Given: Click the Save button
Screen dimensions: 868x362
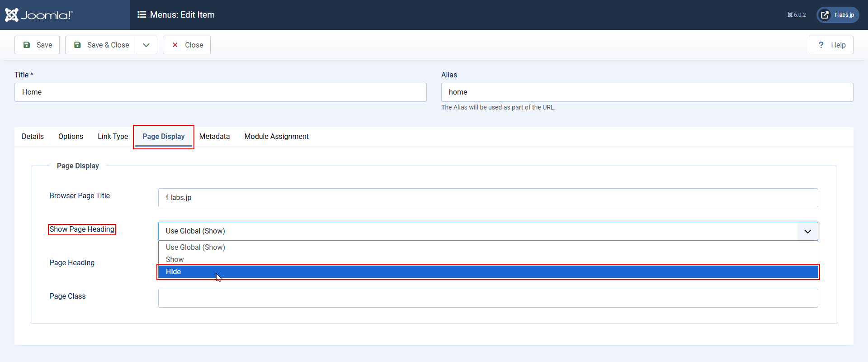Looking at the screenshot, I should (x=37, y=45).
